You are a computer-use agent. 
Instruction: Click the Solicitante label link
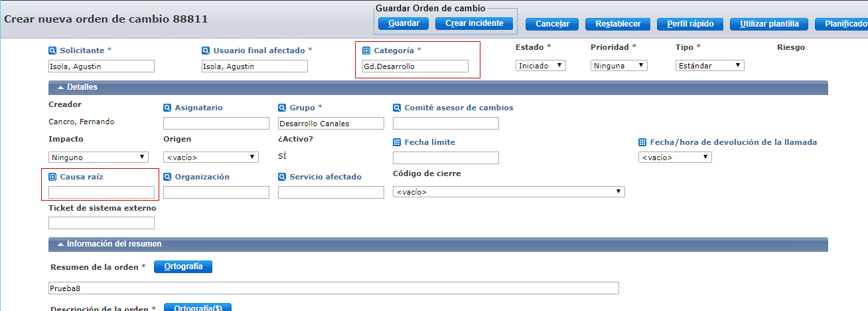82,51
